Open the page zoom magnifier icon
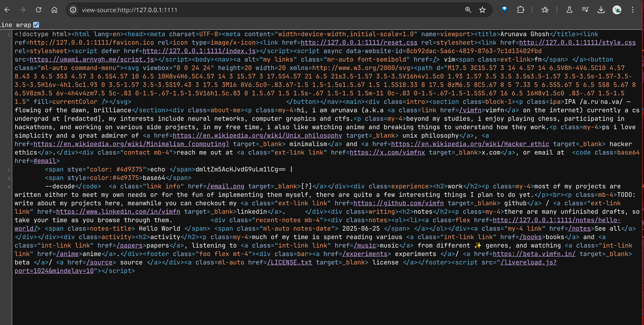The image size is (644, 325). point(468,10)
